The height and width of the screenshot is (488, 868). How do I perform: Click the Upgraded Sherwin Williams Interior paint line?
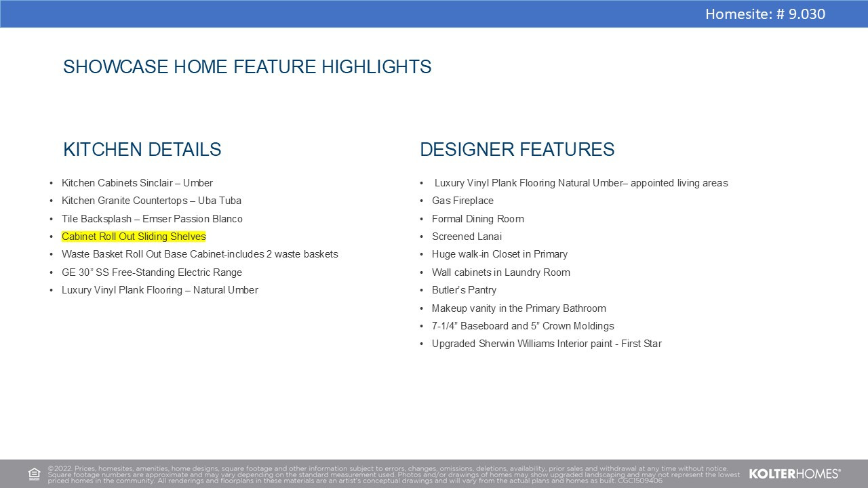pyautogui.click(x=546, y=344)
